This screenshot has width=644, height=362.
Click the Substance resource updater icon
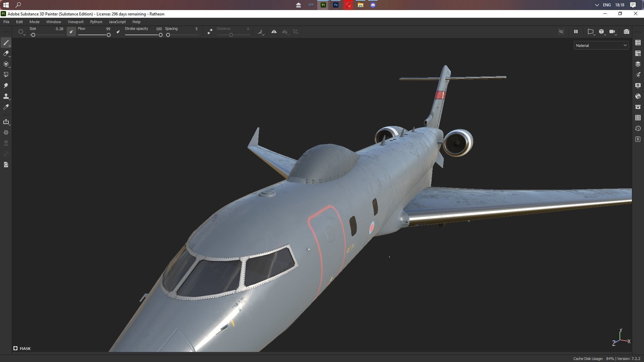click(x=6, y=132)
